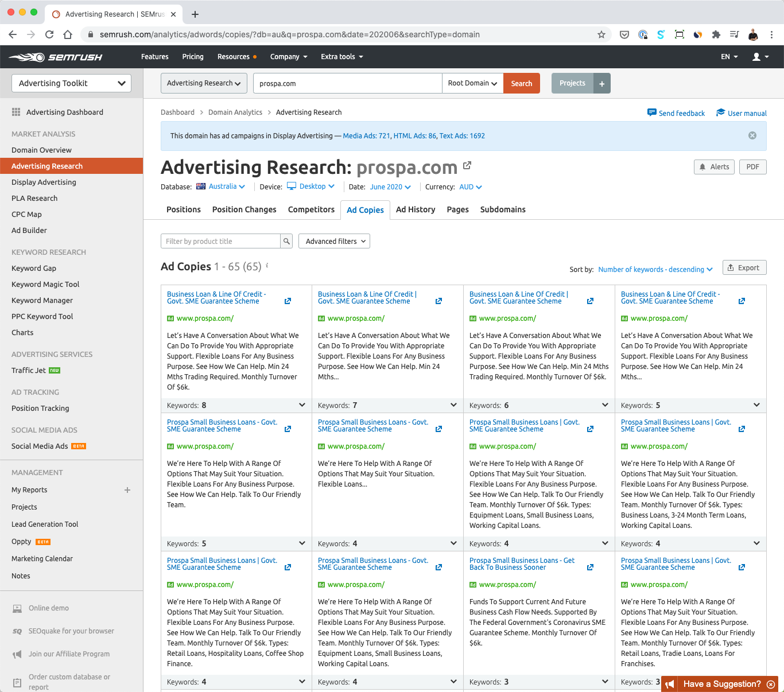Expand keywords for the ad with 8 keywords
Screen dimensions: 784x692
pos(302,405)
